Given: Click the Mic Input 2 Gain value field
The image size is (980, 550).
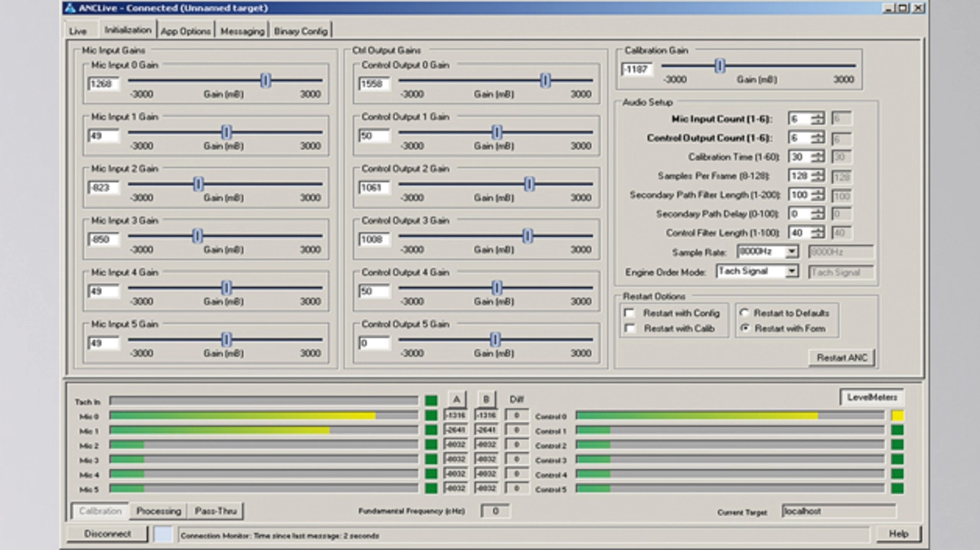Looking at the screenshot, I should tap(103, 187).
